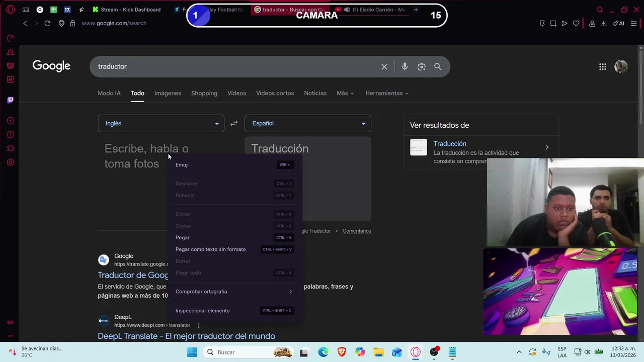Open the Traducción knowledge panel link
This screenshot has height=362, width=644.
[450, 144]
